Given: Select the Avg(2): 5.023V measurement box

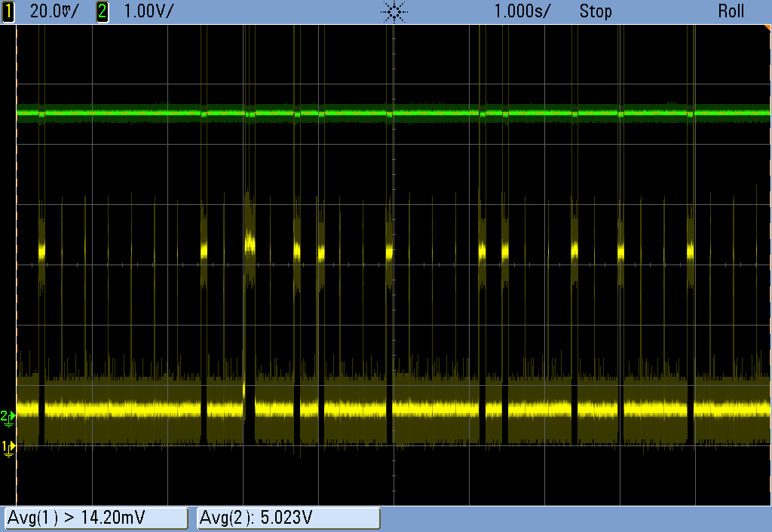Looking at the screenshot, I should pos(288,518).
